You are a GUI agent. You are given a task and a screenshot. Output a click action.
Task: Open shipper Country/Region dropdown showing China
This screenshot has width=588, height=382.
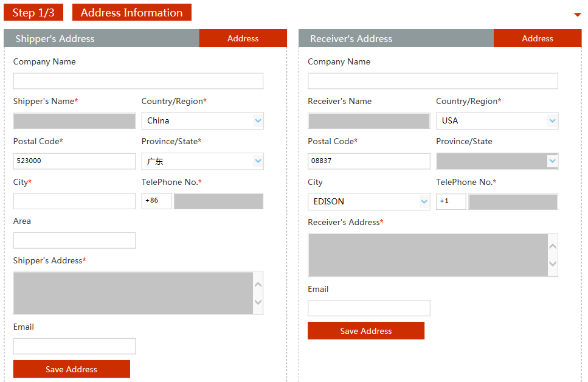click(x=202, y=121)
